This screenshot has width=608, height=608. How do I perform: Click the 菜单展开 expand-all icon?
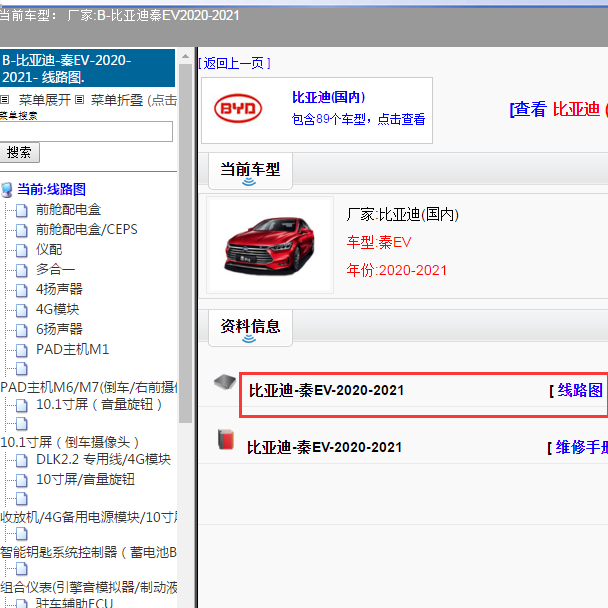[x=5, y=100]
